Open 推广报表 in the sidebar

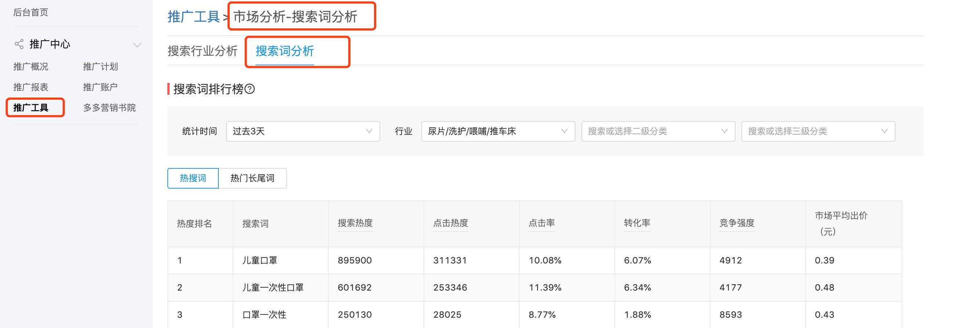point(31,87)
